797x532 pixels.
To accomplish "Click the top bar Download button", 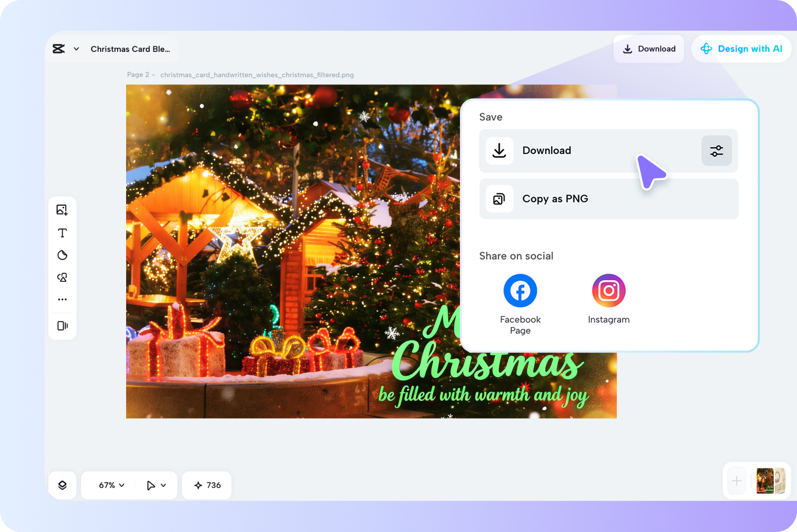I will [x=649, y=49].
